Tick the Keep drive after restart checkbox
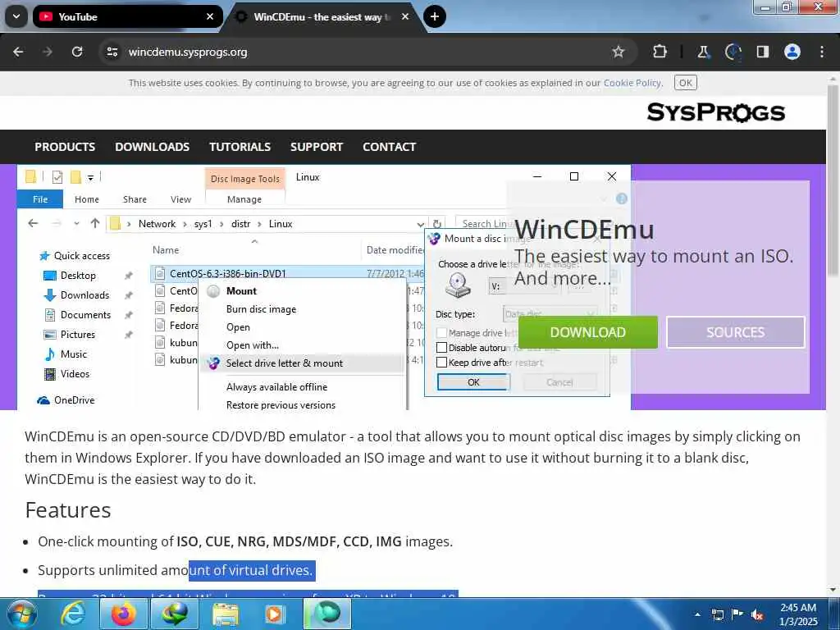This screenshot has width=840, height=630. coord(442,363)
